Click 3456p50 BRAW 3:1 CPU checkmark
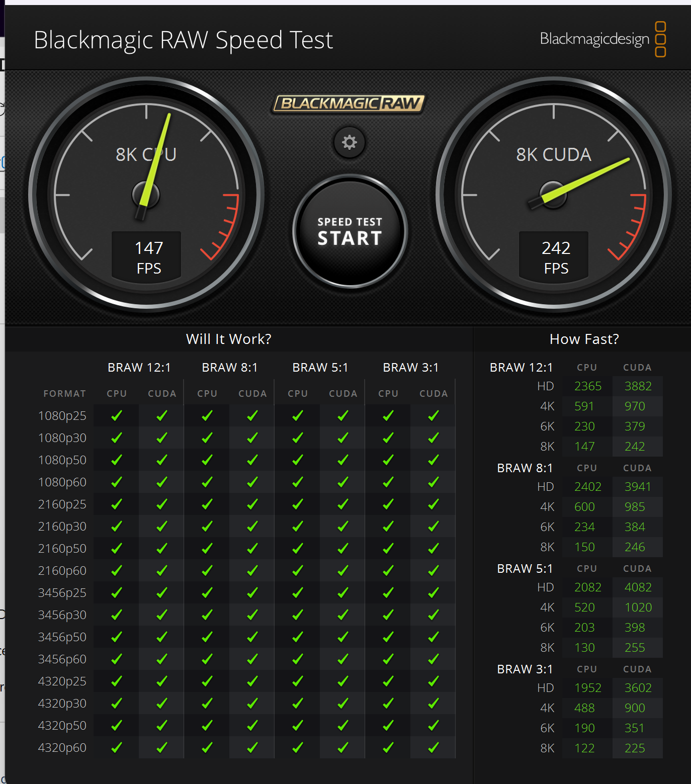Viewport: 691px width, 784px height. click(388, 637)
